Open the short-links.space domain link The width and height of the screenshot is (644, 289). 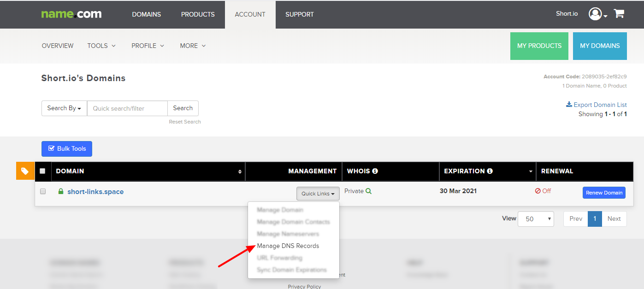point(95,192)
